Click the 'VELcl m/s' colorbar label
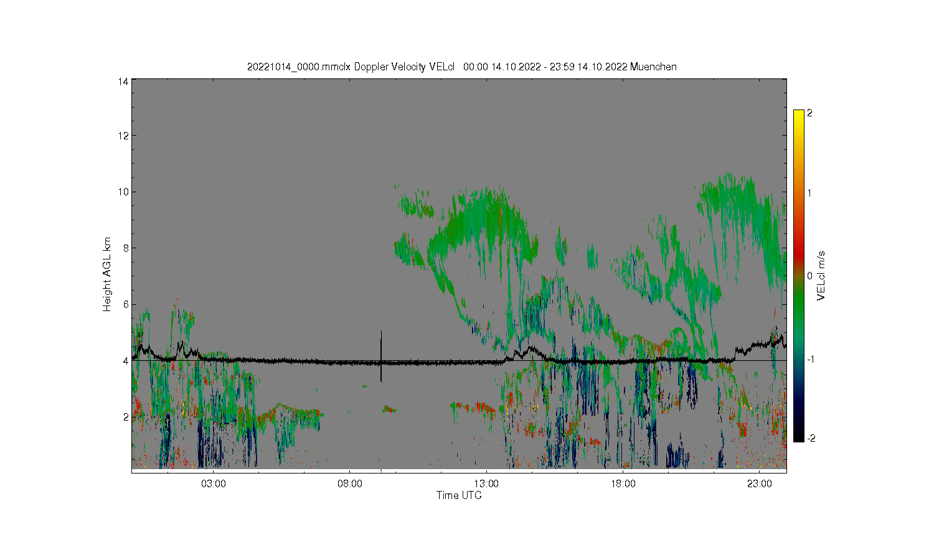This screenshot has height=560, width=934. click(x=821, y=276)
